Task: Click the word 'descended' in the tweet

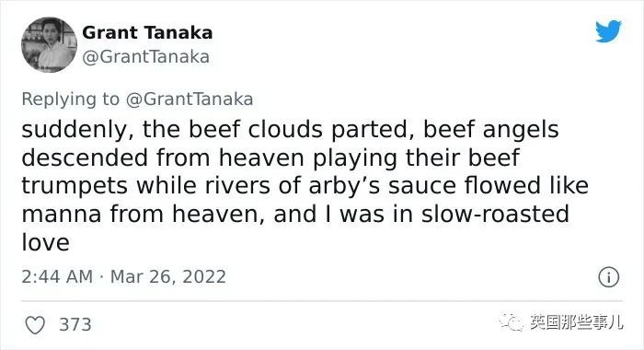Action: click(x=85, y=157)
